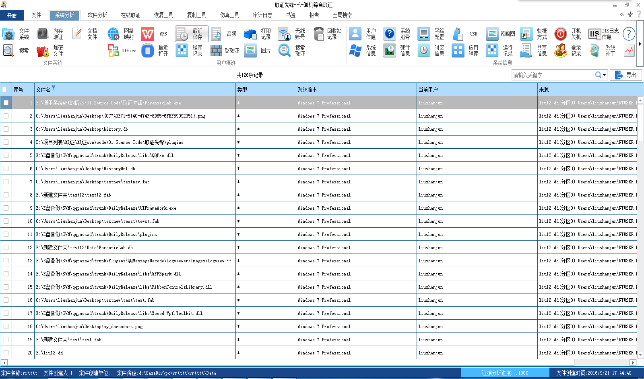
Task: Open the search box dropdown arrow
Action: 605,75
